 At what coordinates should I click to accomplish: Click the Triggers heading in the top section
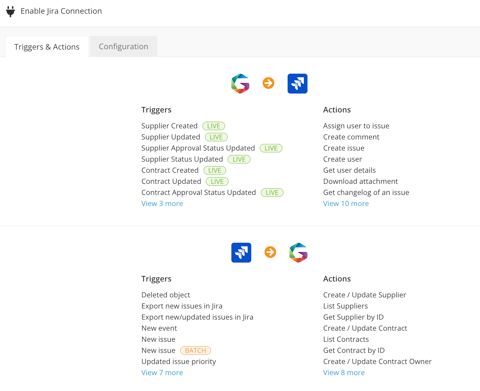[156, 110]
